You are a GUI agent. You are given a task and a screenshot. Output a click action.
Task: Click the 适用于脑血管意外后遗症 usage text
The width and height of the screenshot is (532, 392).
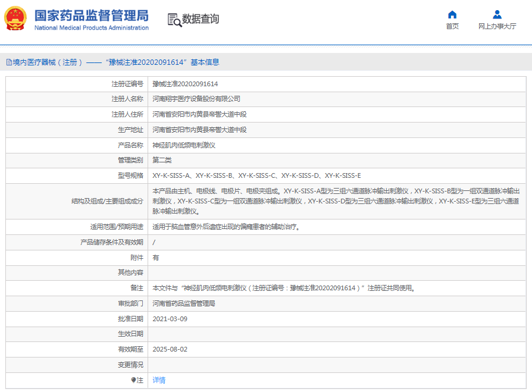(226, 227)
